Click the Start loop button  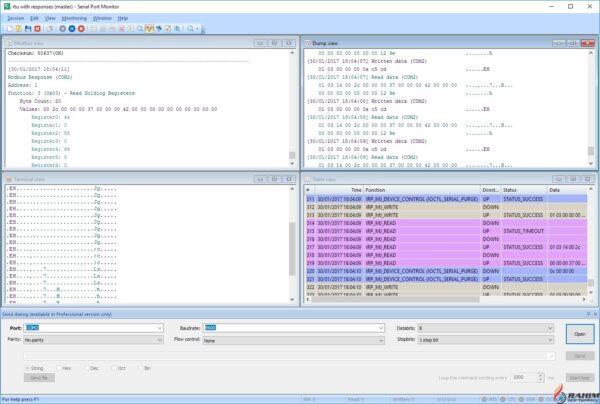point(580,378)
